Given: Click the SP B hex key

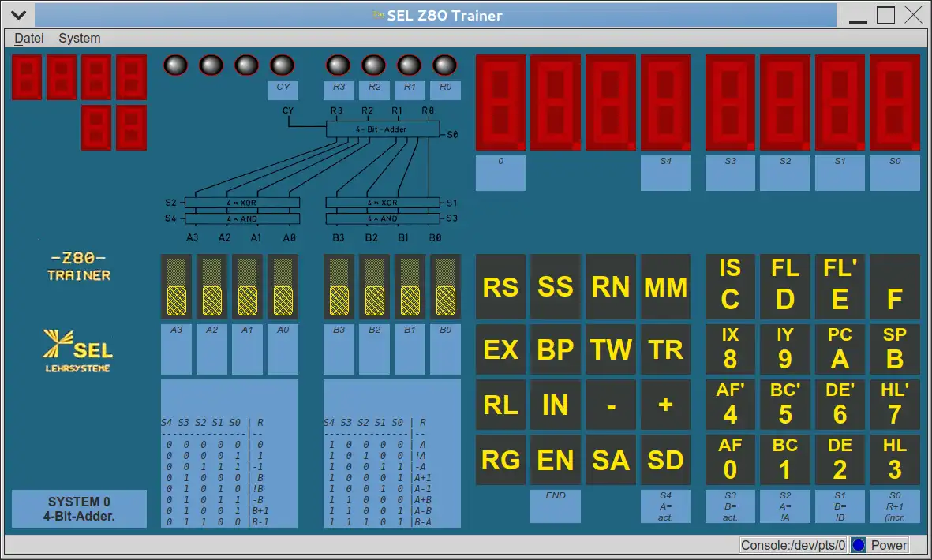Looking at the screenshot, I should [895, 349].
